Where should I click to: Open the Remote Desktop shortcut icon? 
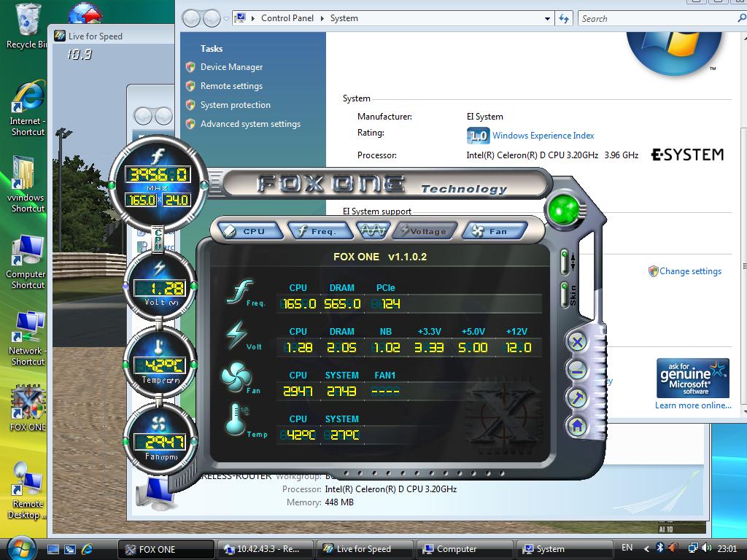(x=27, y=491)
